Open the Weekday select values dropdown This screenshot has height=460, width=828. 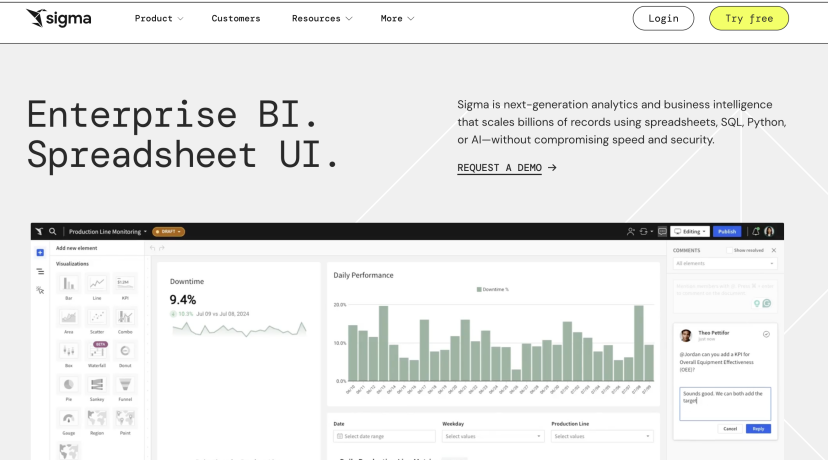pyautogui.click(x=492, y=436)
